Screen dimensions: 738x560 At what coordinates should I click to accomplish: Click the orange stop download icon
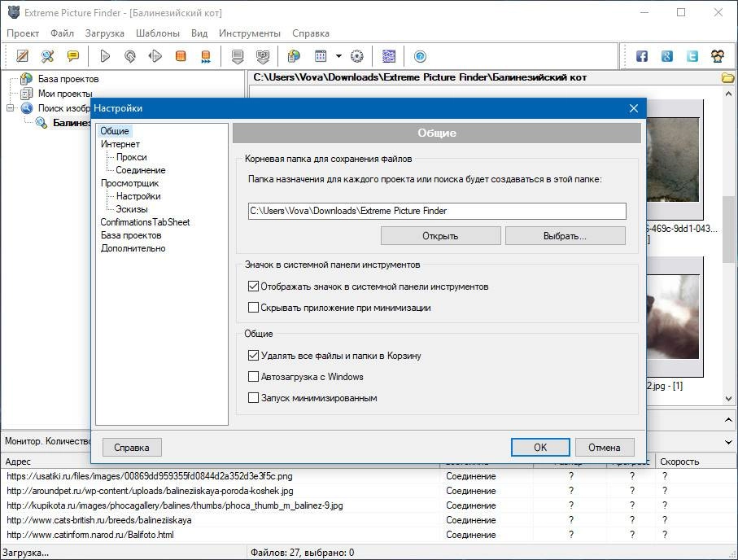(181, 56)
